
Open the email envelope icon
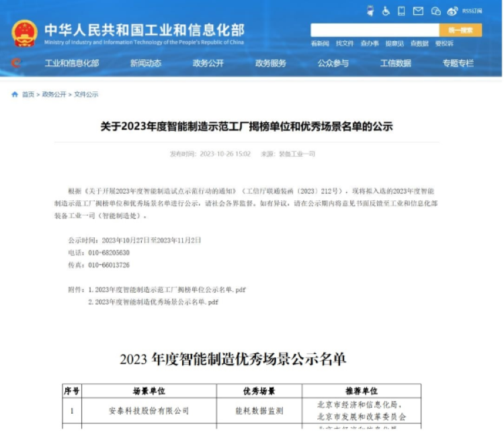(x=418, y=11)
